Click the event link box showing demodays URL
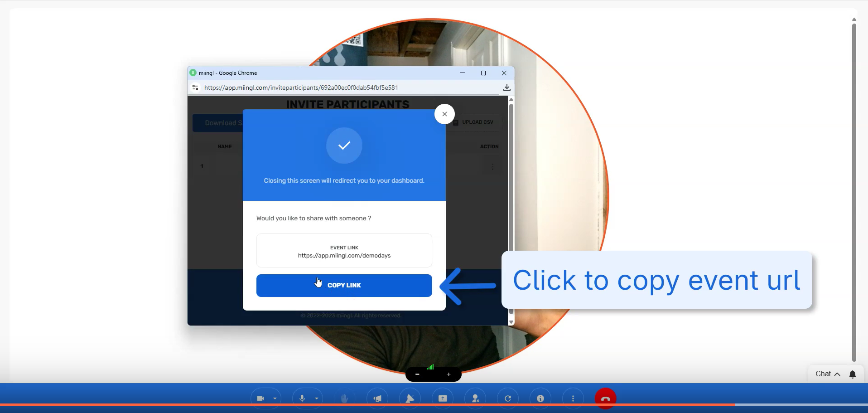 coord(344,251)
